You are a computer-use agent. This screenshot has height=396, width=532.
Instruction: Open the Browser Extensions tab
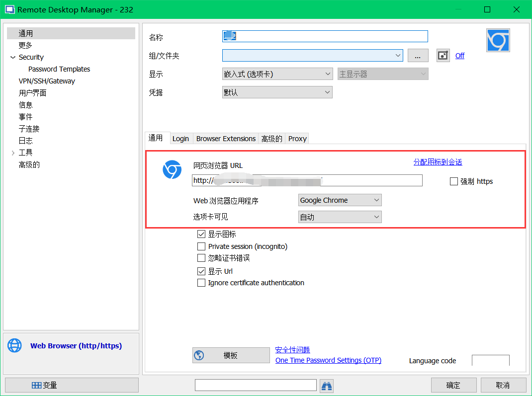[225, 138]
